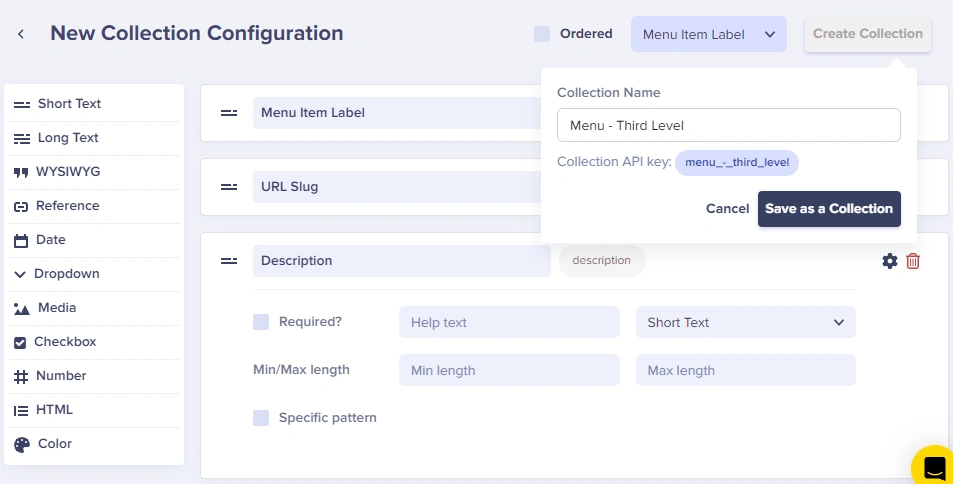
Task: Add a Dropdown field type
Action: click(x=66, y=274)
